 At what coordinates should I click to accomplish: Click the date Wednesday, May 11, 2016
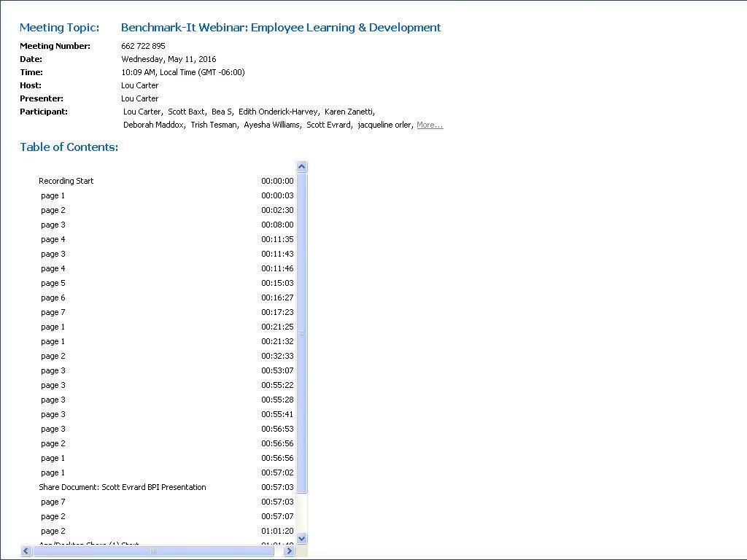pyautogui.click(x=169, y=59)
